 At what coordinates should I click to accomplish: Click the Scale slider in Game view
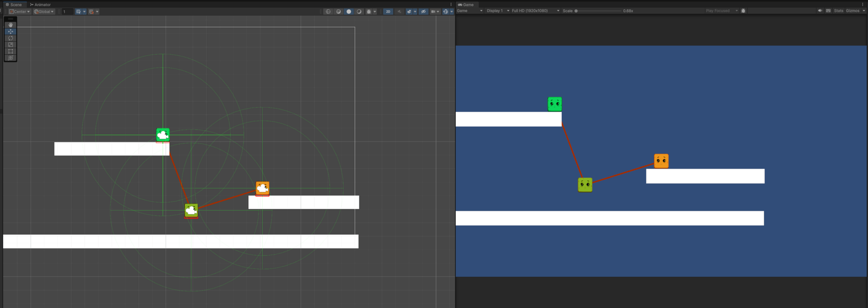[x=598, y=11]
